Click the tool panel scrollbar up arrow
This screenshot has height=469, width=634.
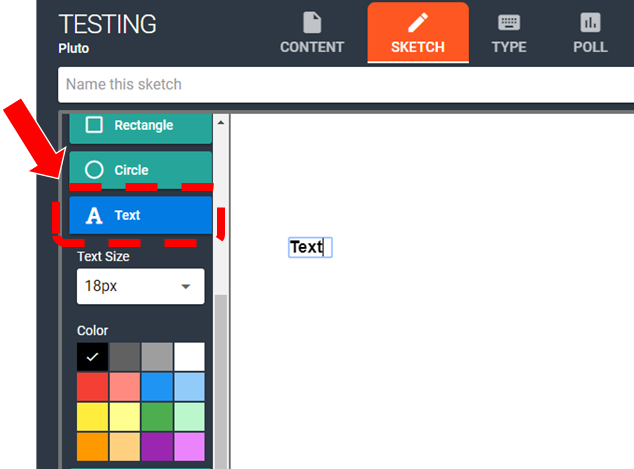coord(221,122)
